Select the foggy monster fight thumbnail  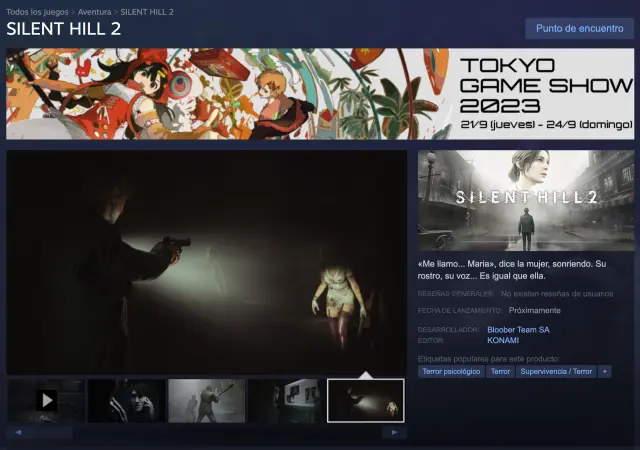[207, 401]
